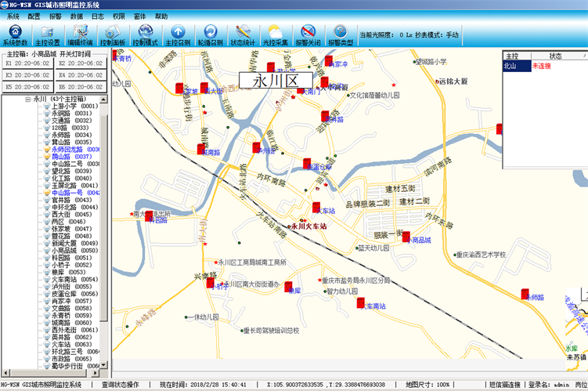Image resolution: width=588 pixels, height=391 pixels.
Task: Click the 报警关闭 alarm off icon
Action: [x=308, y=34]
